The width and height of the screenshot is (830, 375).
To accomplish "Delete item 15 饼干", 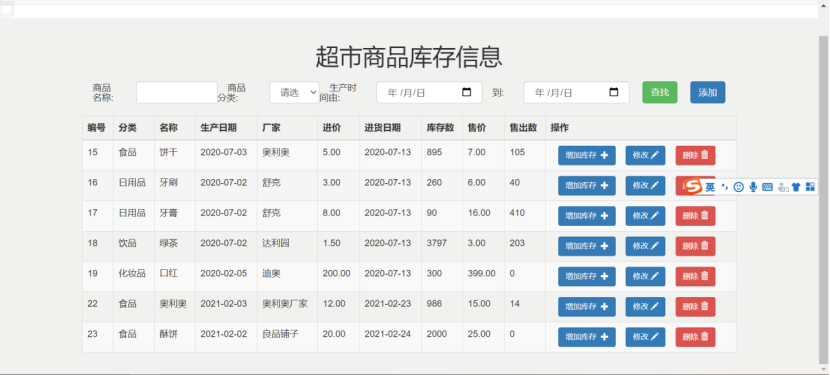I will coord(696,155).
